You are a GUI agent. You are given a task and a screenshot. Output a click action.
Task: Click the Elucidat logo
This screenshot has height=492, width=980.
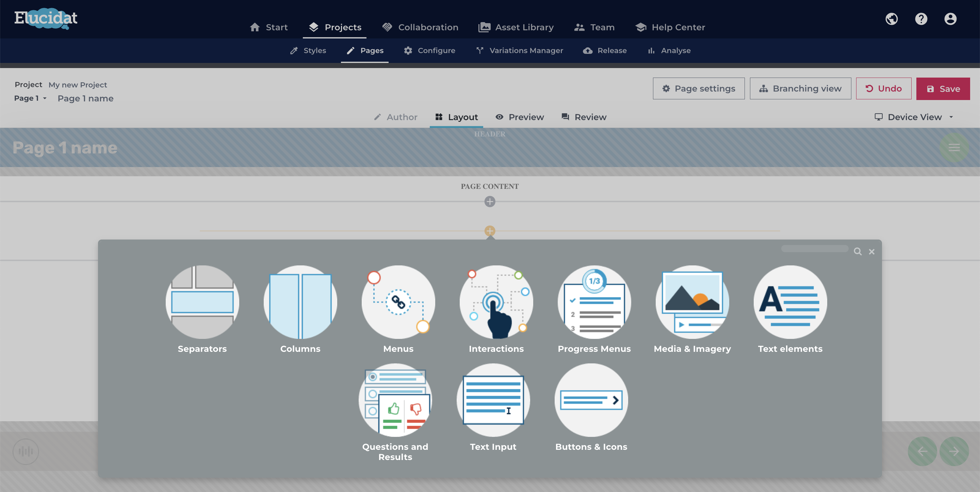tap(46, 18)
